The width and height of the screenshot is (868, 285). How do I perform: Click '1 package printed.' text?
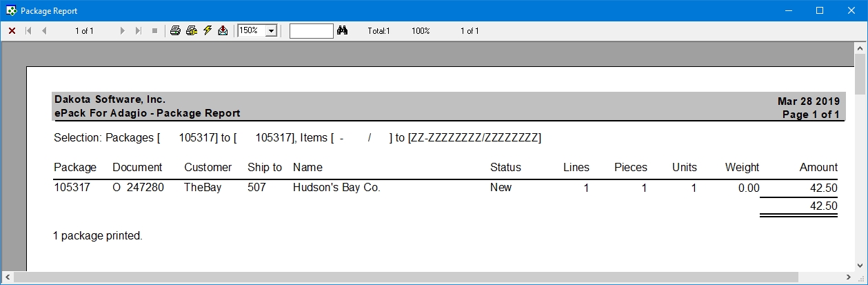tap(98, 236)
